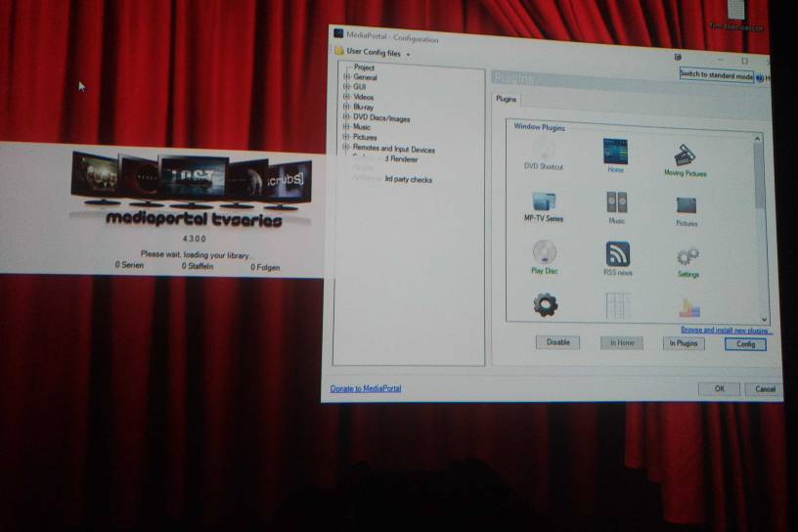Expand the General tree node
Viewport: 798px width, 532px height.
click(346, 77)
